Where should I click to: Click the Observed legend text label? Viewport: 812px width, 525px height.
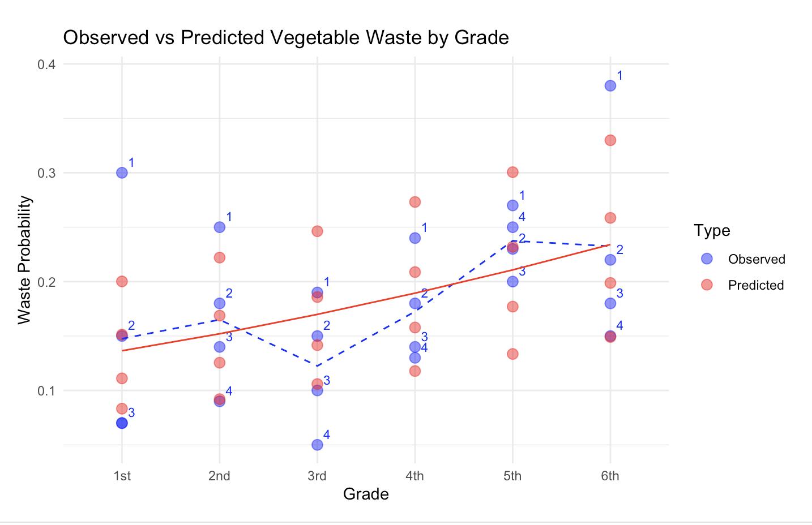[x=757, y=259]
